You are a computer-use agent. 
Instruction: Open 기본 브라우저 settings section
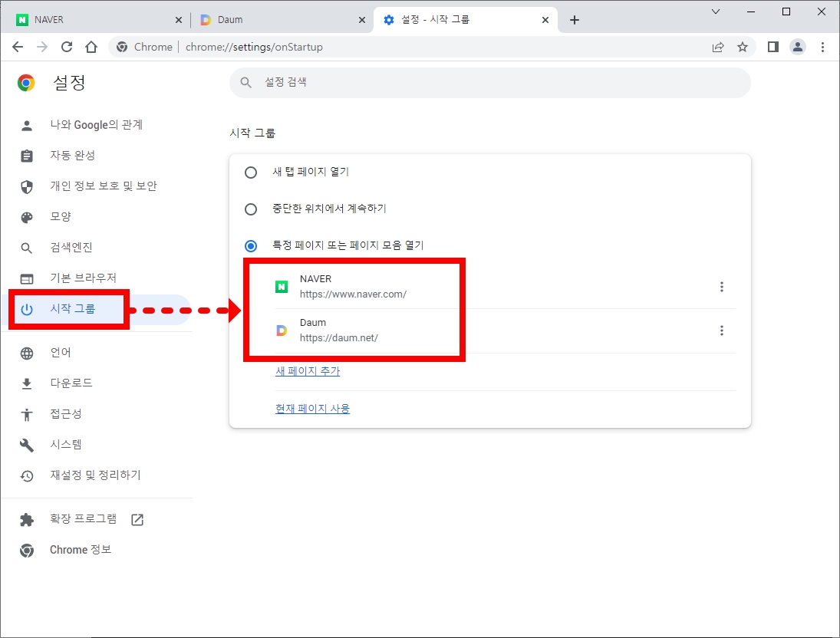[97, 278]
